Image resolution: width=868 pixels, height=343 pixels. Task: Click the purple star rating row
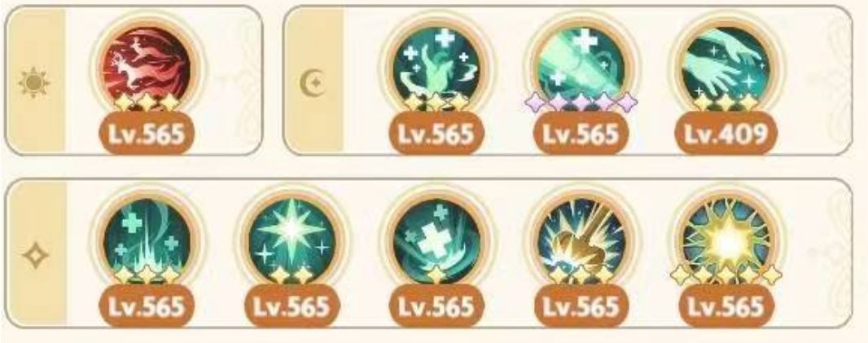pyautogui.click(x=581, y=102)
